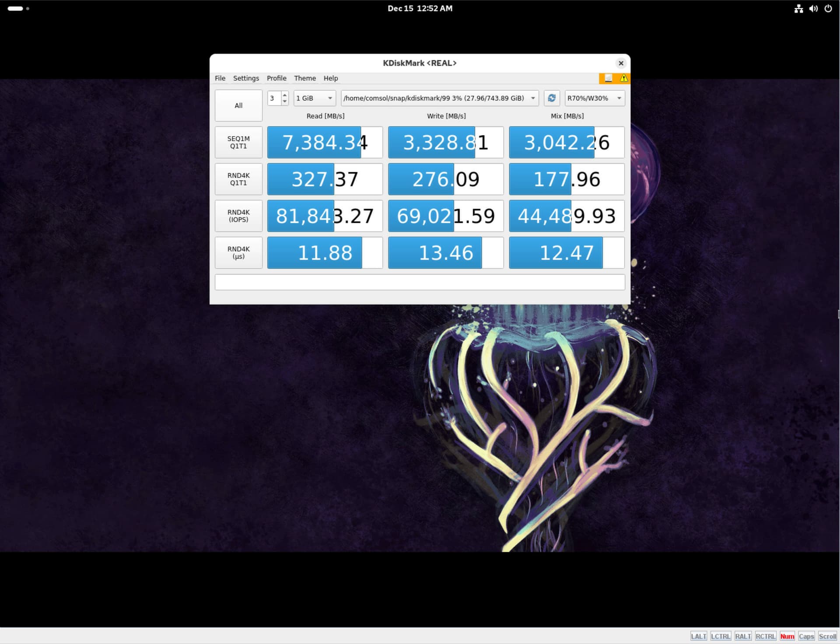The height and width of the screenshot is (644, 840).
Task: Open the storage path dropdown
Action: pyautogui.click(x=439, y=98)
